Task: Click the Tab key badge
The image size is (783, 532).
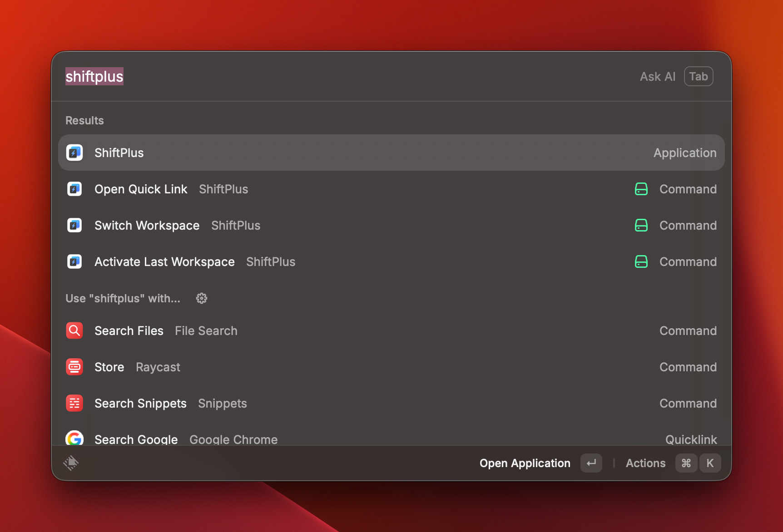Action: click(699, 76)
